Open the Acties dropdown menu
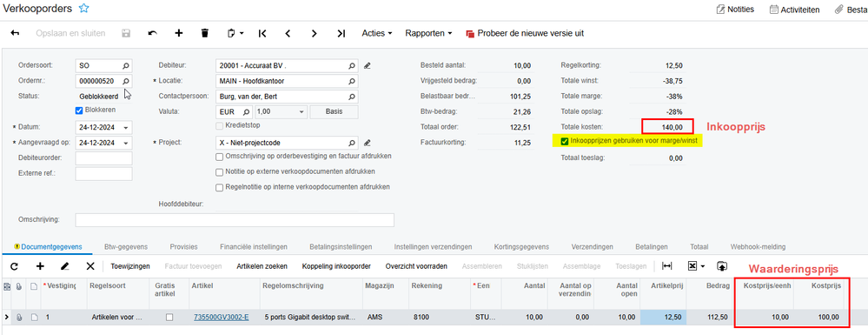 point(377,33)
